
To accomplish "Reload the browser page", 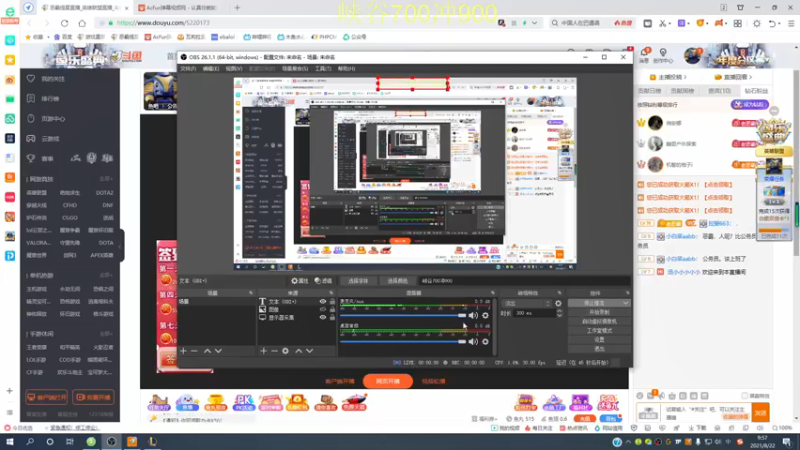I will coord(64,23).
